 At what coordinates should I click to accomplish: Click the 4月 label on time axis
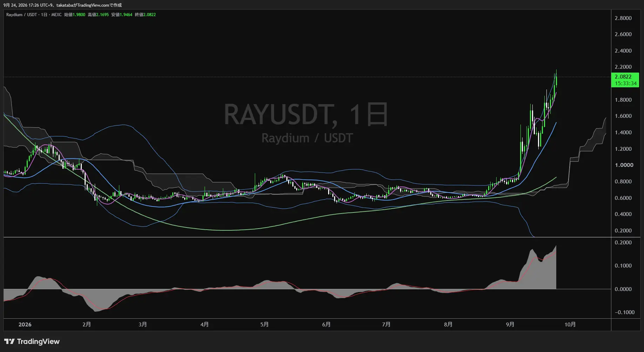pyautogui.click(x=205, y=325)
